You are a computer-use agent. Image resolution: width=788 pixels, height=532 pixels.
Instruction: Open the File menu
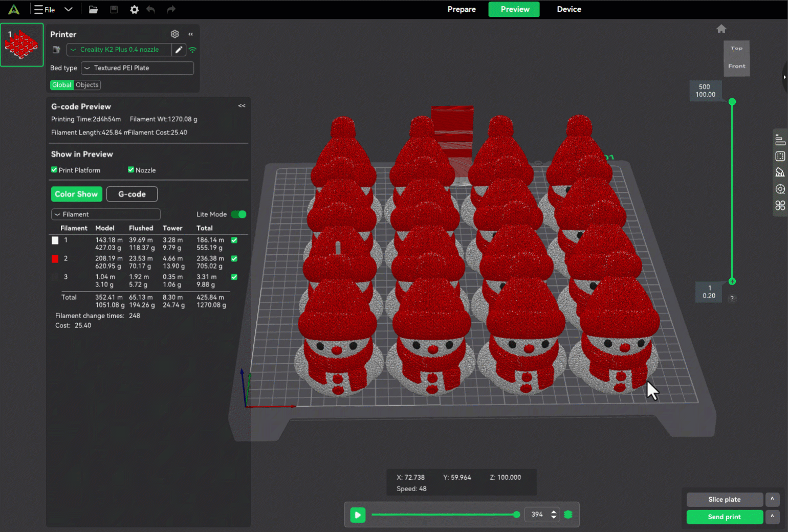pos(45,9)
